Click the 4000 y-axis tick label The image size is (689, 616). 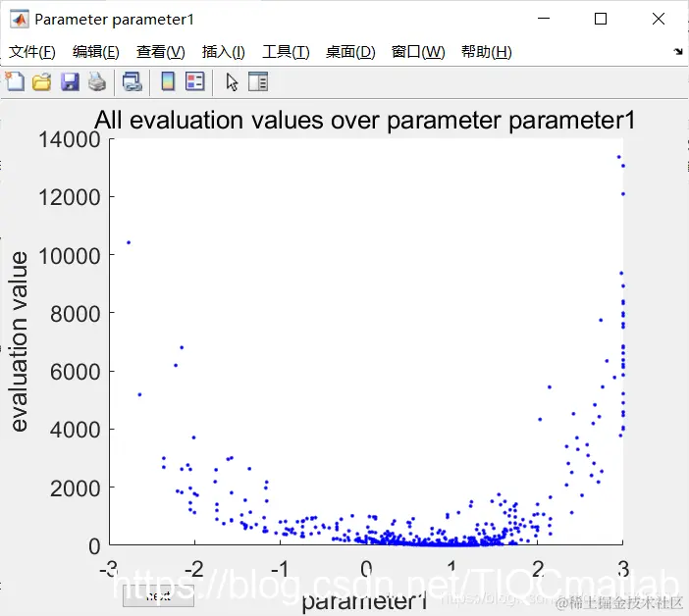tap(76, 429)
